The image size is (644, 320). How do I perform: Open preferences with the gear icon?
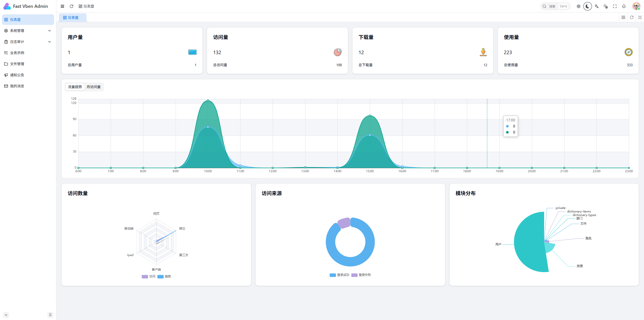coord(579,6)
